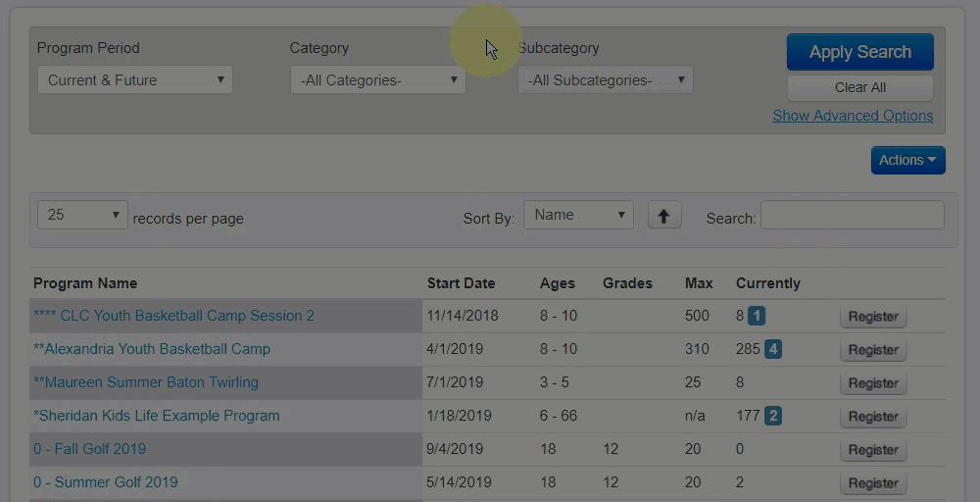Click badge 4 on Alexandria Basketball Camp row
The height and width of the screenshot is (502, 980).
tap(773, 349)
